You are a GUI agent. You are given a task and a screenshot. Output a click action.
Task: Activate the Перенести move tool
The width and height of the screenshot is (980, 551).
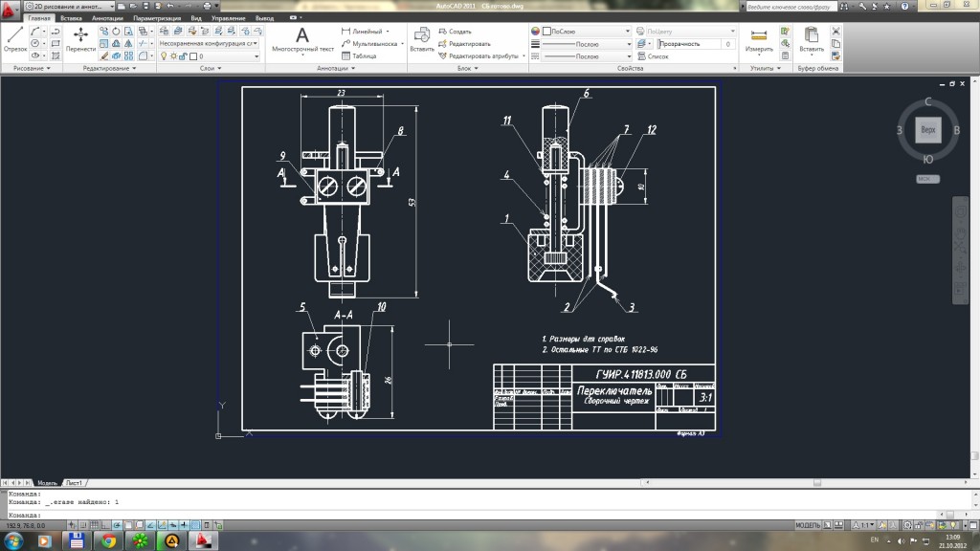80,39
